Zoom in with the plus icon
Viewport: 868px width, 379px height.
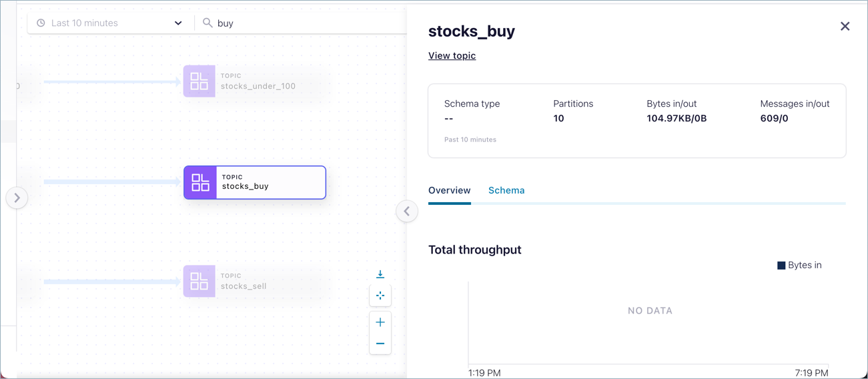click(x=380, y=322)
